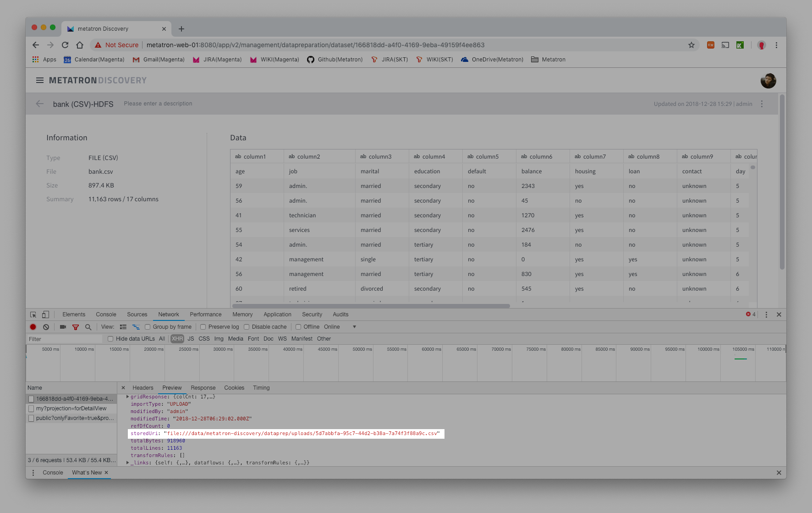Open the Metatron hamburger menu
Viewport: 812px width, 513px height.
pyautogui.click(x=40, y=80)
